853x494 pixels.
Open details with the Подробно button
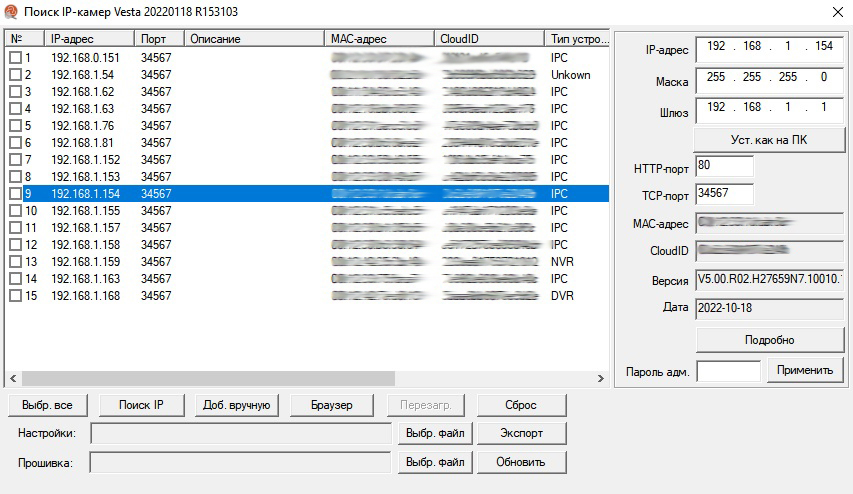point(768,340)
